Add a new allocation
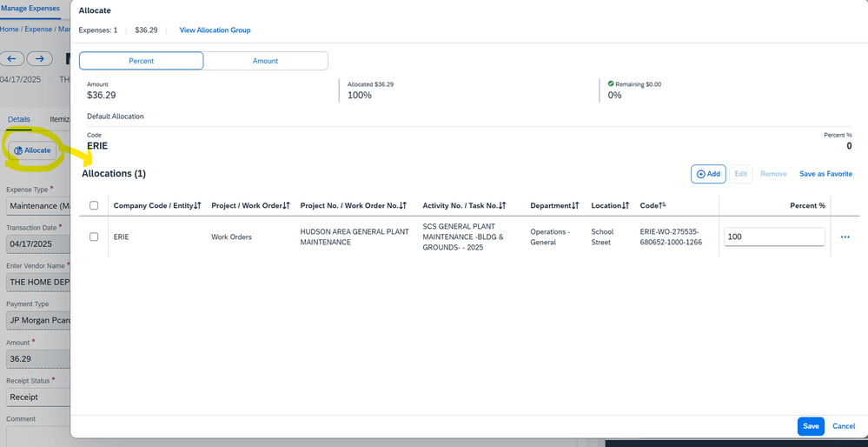This screenshot has height=447, width=868. [708, 174]
